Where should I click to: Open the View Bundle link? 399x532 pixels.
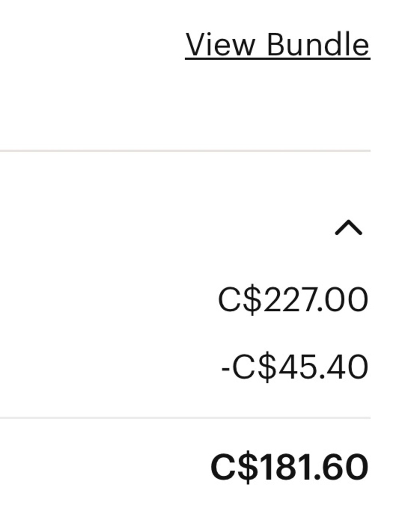click(x=278, y=45)
